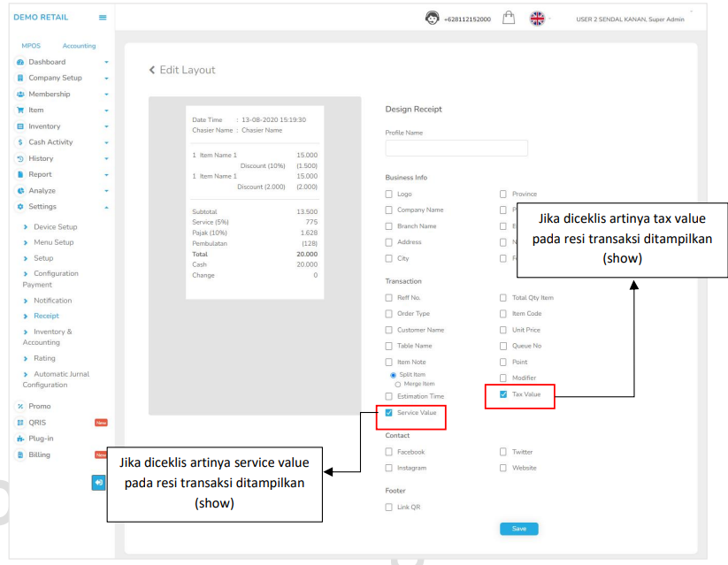728x565 pixels.
Task: Disable the Service Value checkbox
Action: pos(388,413)
